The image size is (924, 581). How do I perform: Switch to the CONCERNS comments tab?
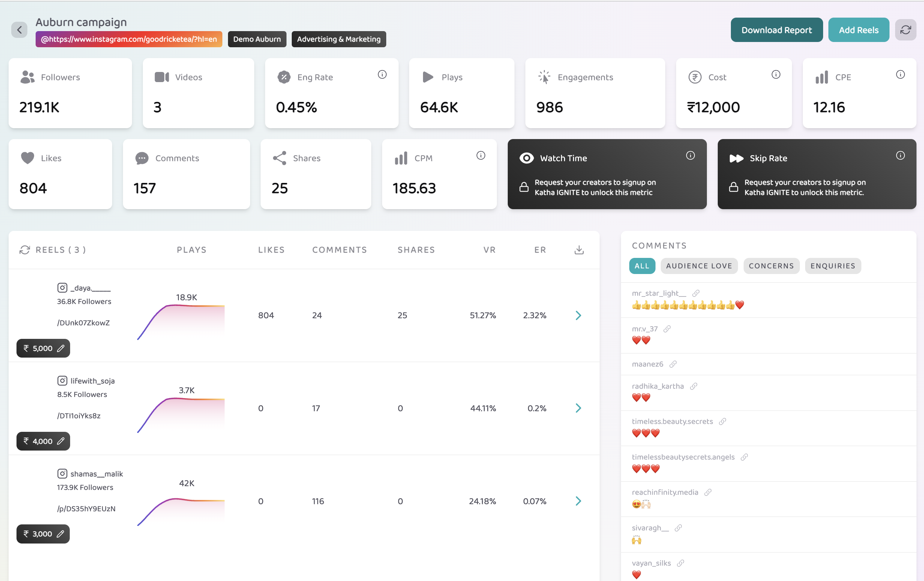771,266
